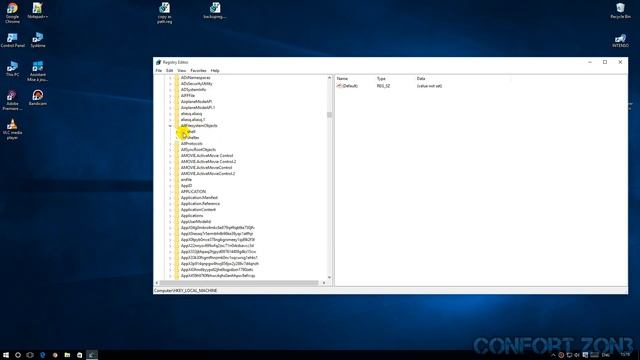The width and height of the screenshot is (640, 360).
Task: Select the ADsSecurityUtility key
Action: point(196,84)
